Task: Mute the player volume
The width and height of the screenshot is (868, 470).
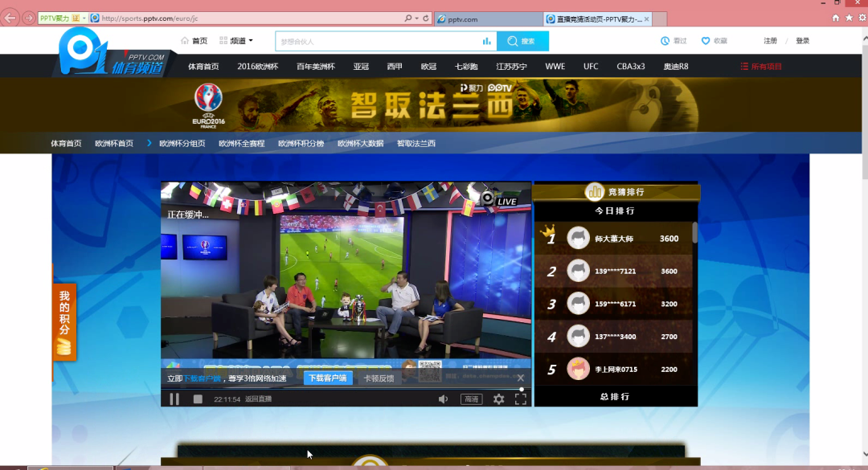Action: pyautogui.click(x=444, y=399)
